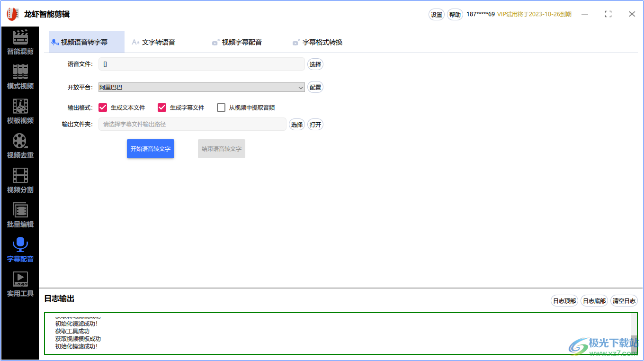Toggle the 生成字幕文件 checkbox
The image size is (644, 361).
point(162,108)
